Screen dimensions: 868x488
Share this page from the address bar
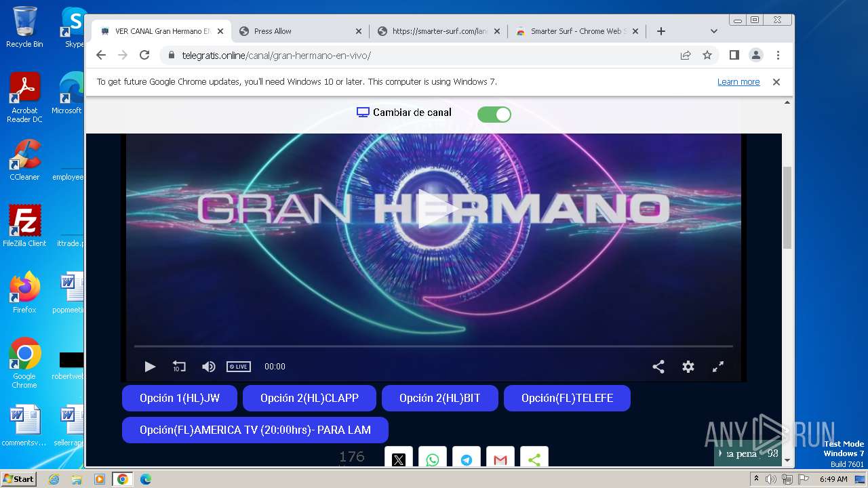pos(686,56)
